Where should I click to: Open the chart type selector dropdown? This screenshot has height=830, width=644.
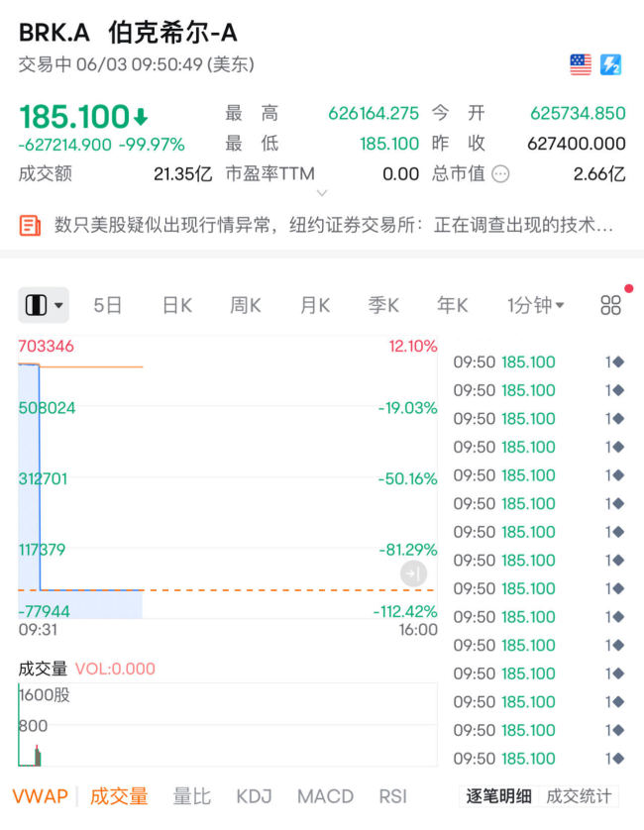pyautogui.click(x=44, y=305)
